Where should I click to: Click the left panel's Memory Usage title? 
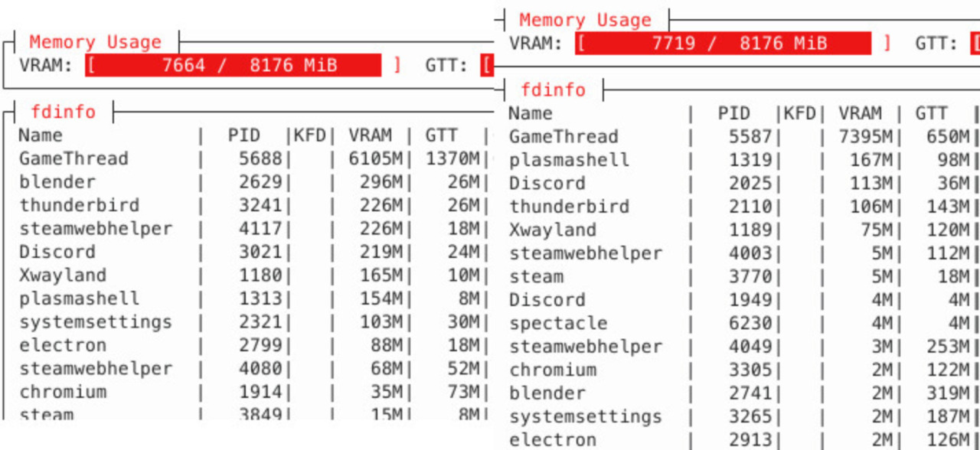(95, 42)
